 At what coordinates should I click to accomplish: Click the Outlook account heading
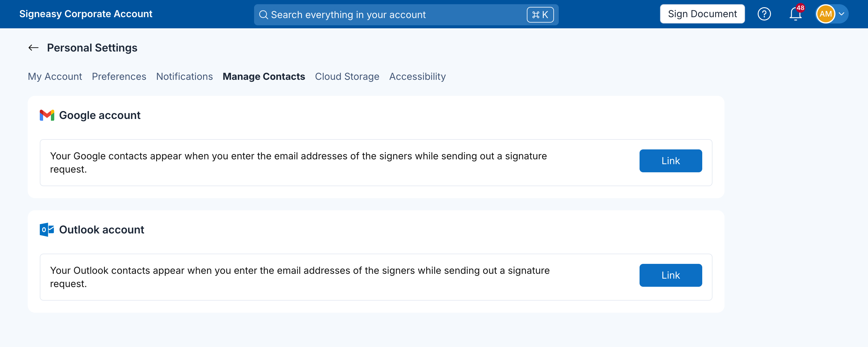point(102,230)
